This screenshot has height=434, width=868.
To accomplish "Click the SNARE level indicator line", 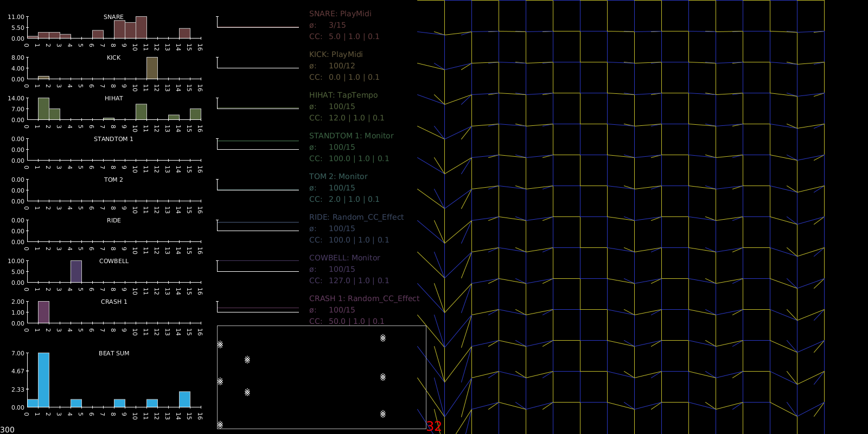I will click(258, 27).
